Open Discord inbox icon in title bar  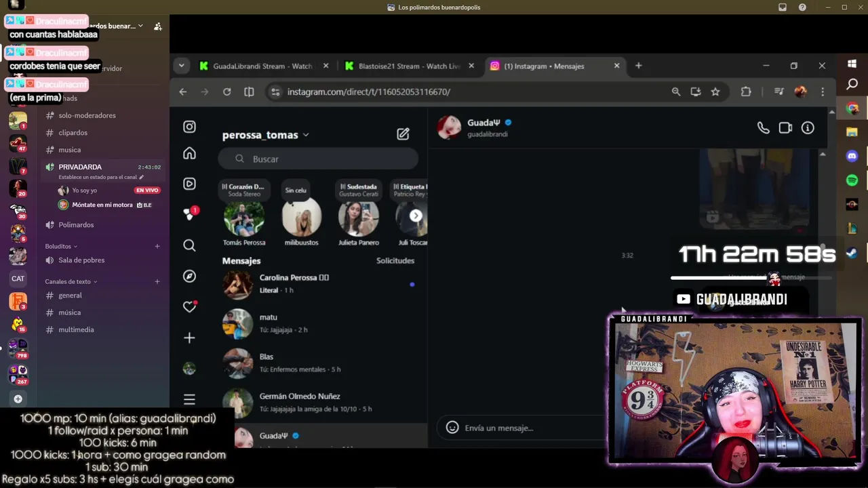coord(783,7)
